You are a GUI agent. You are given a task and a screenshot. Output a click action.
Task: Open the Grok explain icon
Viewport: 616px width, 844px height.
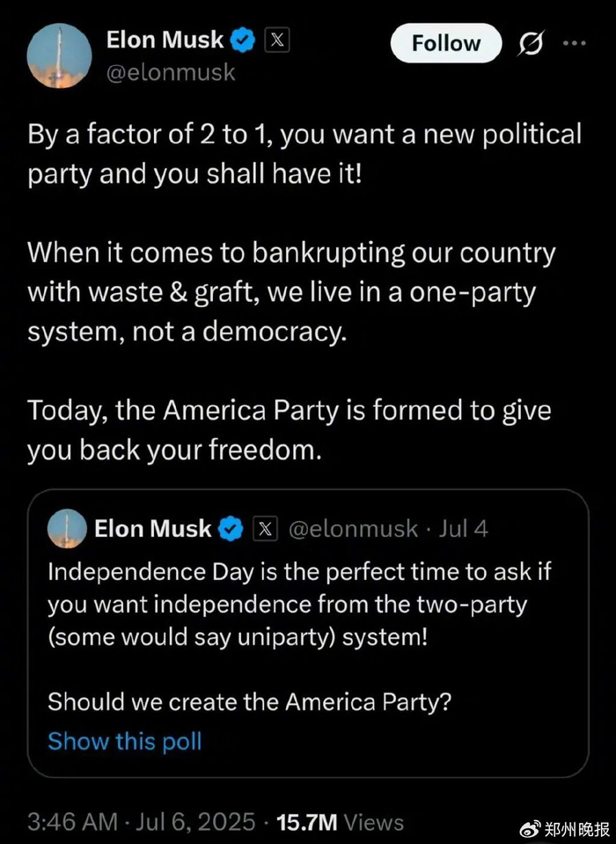(531, 44)
